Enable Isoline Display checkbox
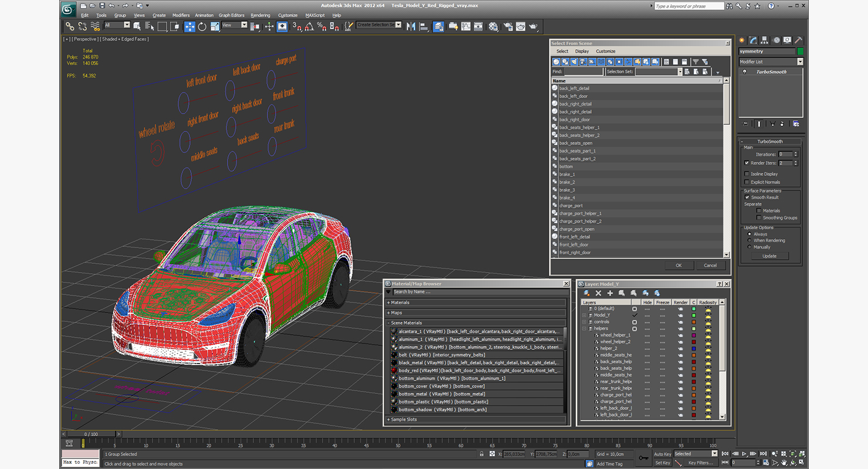This screenshot has height=469, width=868. (747, 174)
